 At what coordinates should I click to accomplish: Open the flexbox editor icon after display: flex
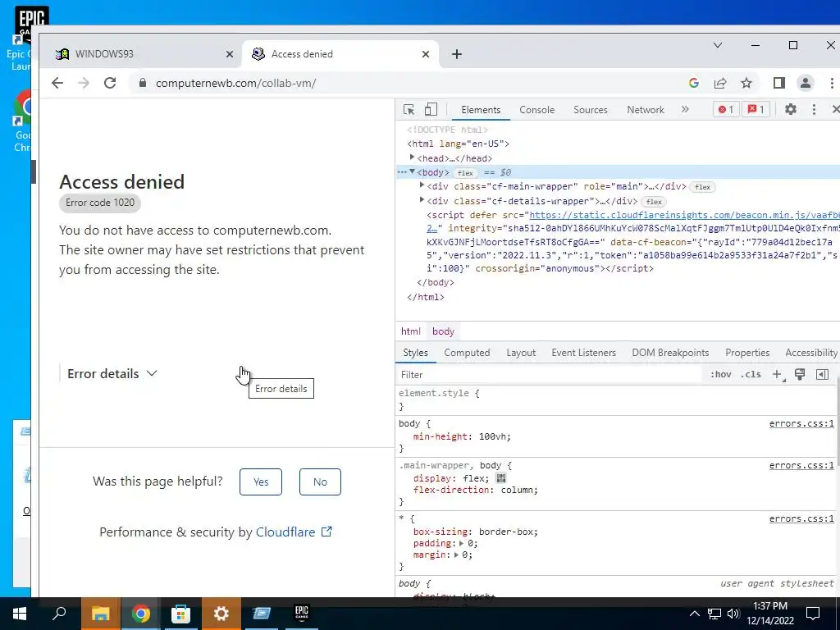point(501,478)
